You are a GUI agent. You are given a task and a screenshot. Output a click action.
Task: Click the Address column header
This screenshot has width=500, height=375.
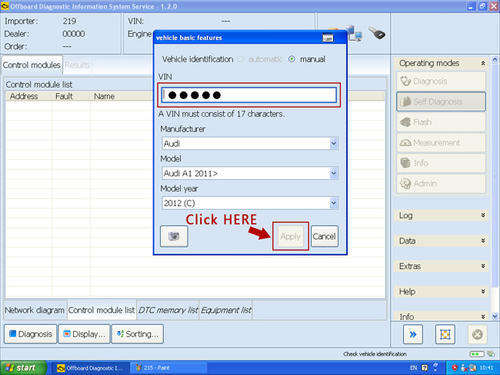[24, 96]
